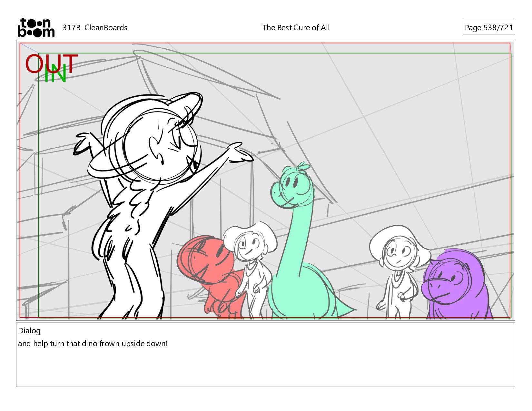The height and width of the screenshot is (411, 532).
Task: Click the 'Dialog' caption heading
Action: (x=29, y=331)
